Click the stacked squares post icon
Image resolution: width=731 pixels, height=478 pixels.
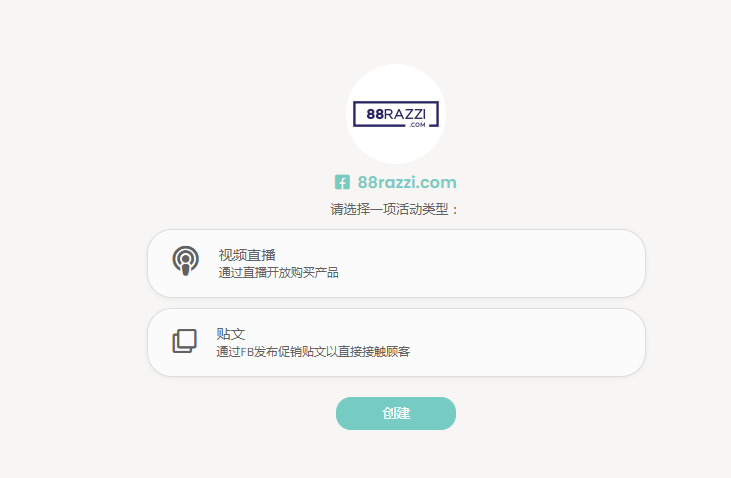tap(185, 341)
